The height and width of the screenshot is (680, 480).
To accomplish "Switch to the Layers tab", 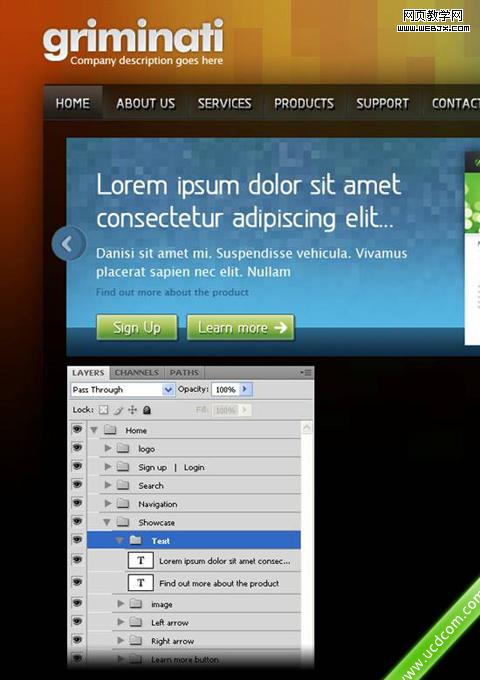I will click(88, 373).
